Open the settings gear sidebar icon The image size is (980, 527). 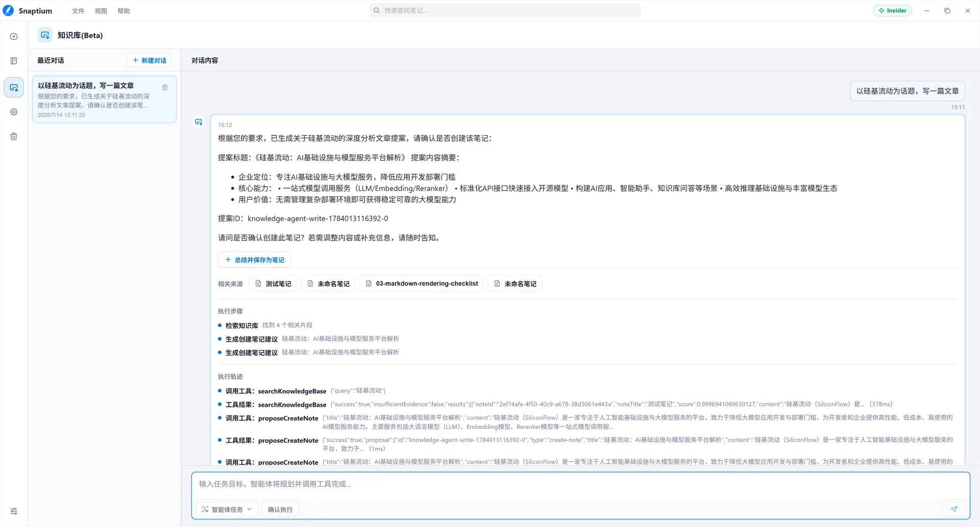14,112
